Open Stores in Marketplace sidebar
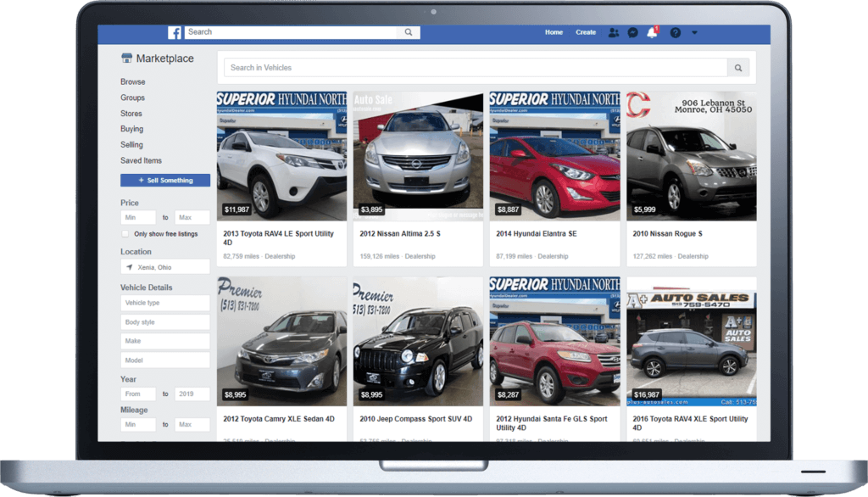The image size is (868, 497). pyautogui.click(x=131, y=113)
